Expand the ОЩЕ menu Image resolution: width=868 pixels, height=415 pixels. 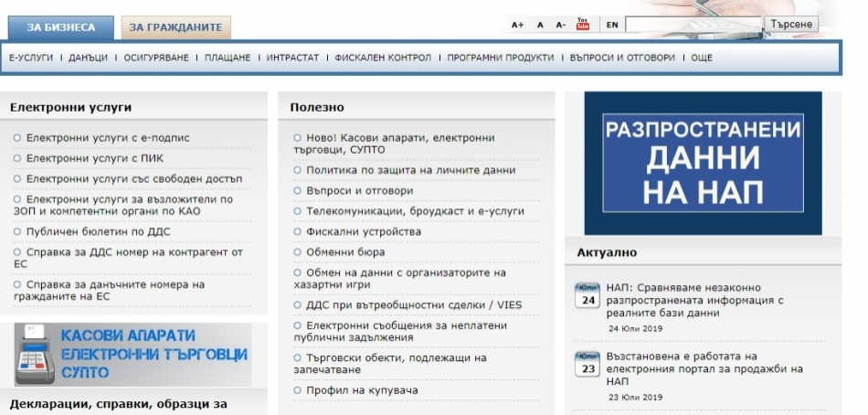[x=702, y=58]
